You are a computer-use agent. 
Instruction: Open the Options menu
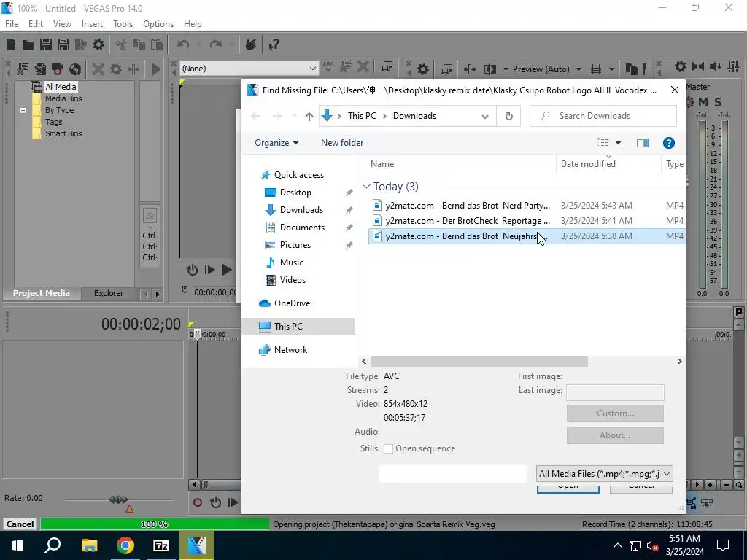pos(158,24)
